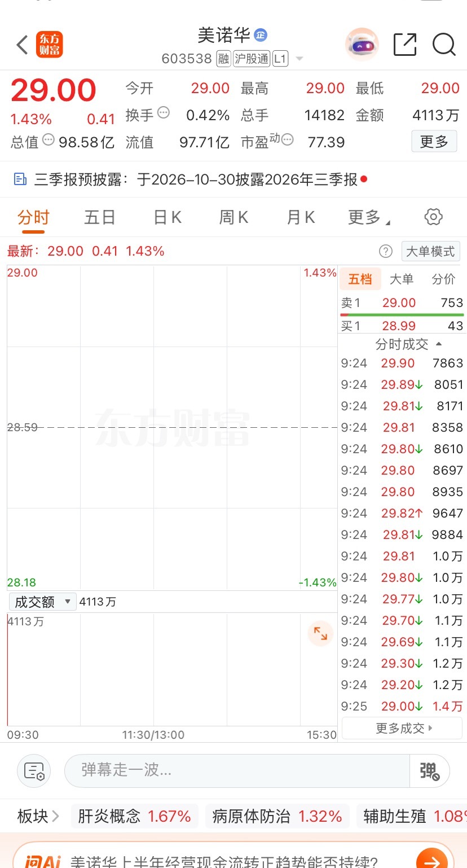Tap the 金额 4113万 value
Image resolution: width=467 pixels, height=868 pixels.
coord(436,115)
